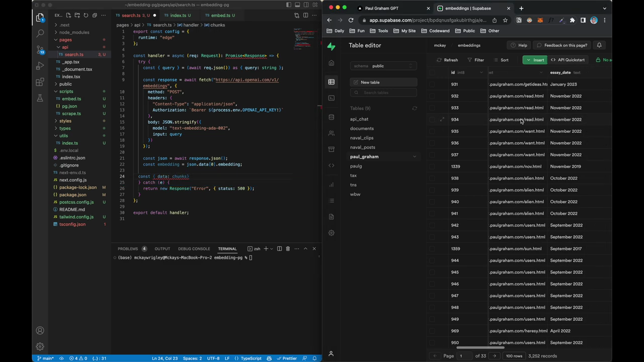The image size is (644, 362).
Task: Collapse the pages folder
Action: pos(65,40)
